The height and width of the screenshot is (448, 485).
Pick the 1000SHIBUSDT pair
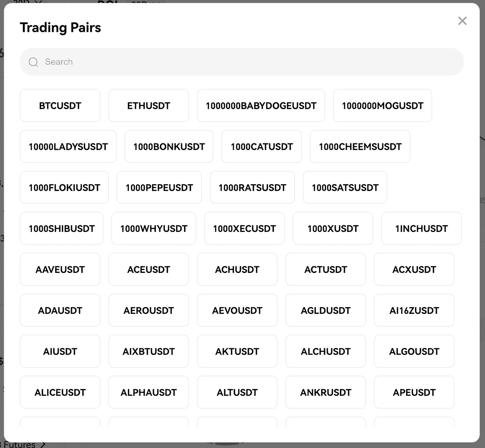tap(62, 228)
